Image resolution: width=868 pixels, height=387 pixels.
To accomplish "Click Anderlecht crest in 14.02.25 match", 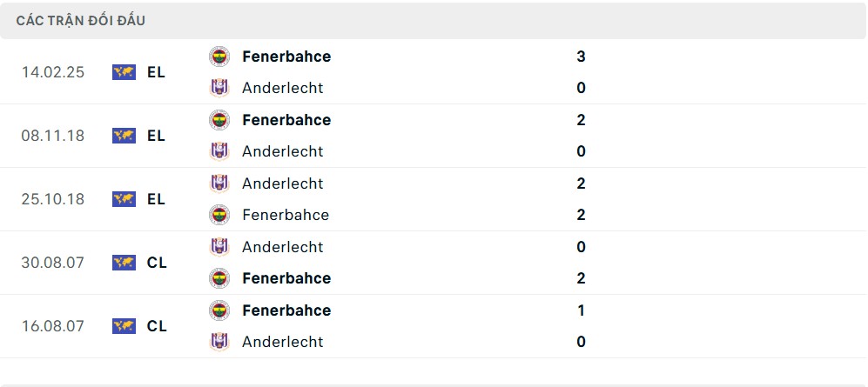I will click(x=219, y=88).
